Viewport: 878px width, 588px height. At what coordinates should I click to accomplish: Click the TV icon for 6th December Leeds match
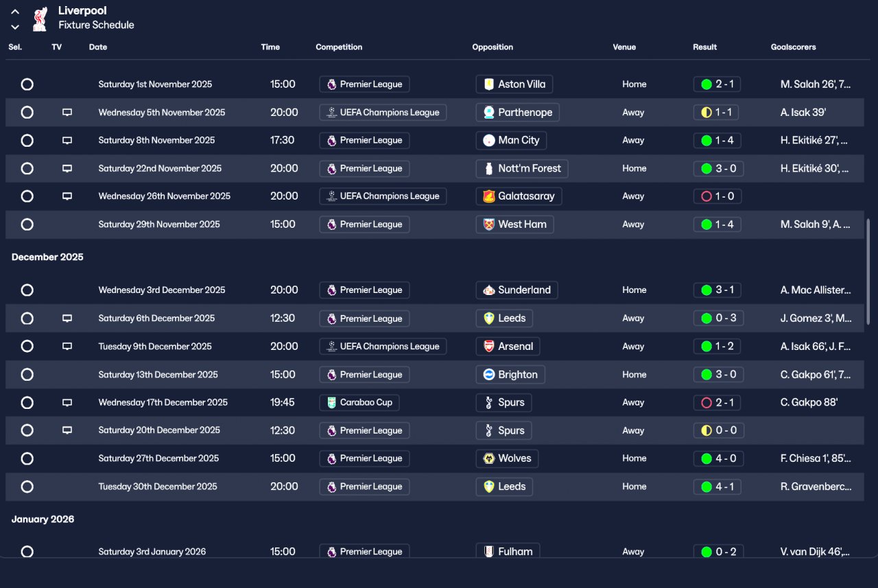pyautogui.click(x=67, y=318)
